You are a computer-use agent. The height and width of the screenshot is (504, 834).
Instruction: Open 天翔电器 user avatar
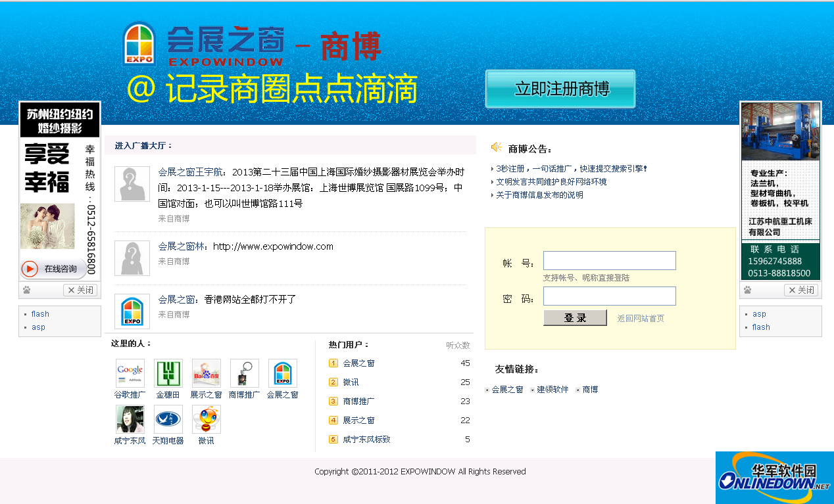pyautogui.click(x=168, y=419)
